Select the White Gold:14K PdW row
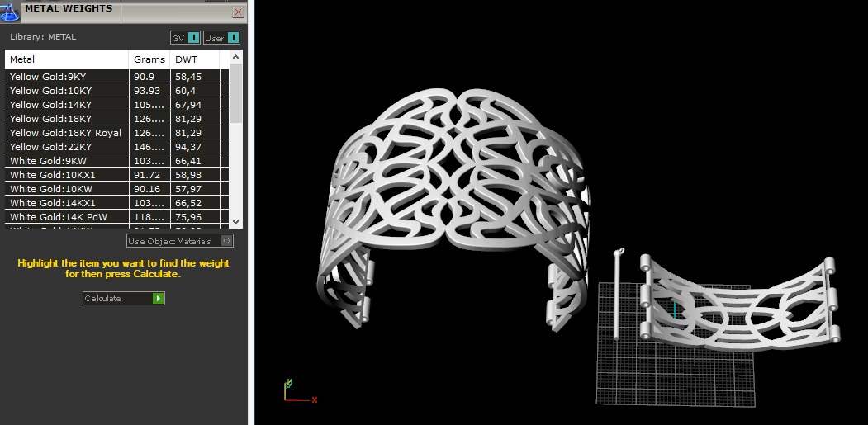Image resolution: width=868 pixels, height=425 pixels. 116,217
